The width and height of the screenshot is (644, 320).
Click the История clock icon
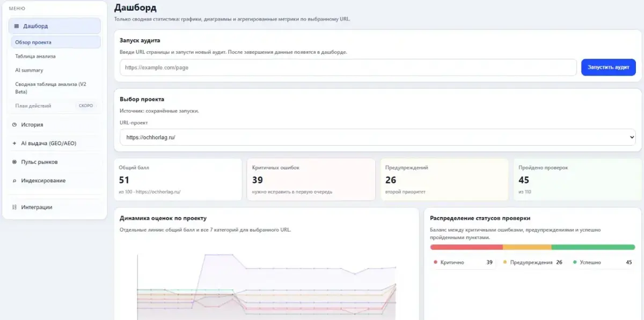point(14,125)
